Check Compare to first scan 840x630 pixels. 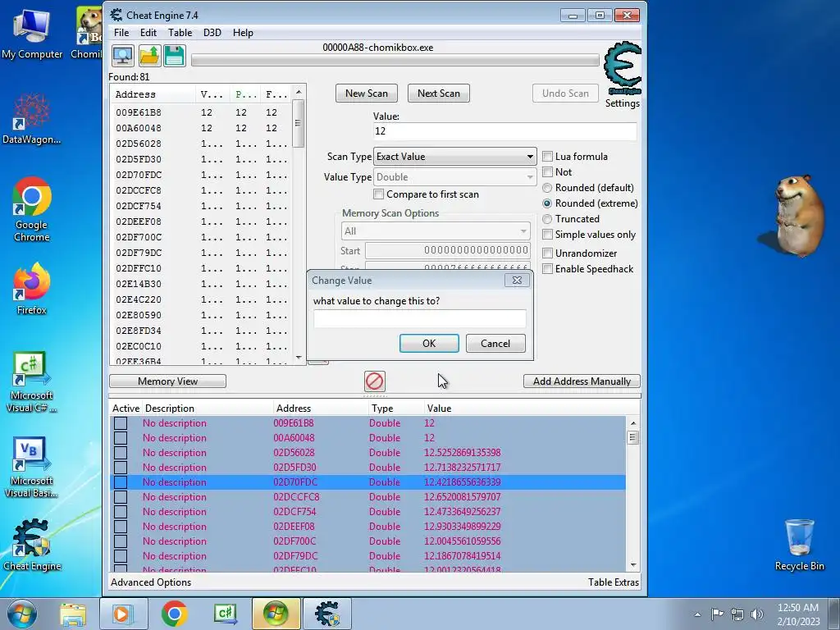[379, 194]
